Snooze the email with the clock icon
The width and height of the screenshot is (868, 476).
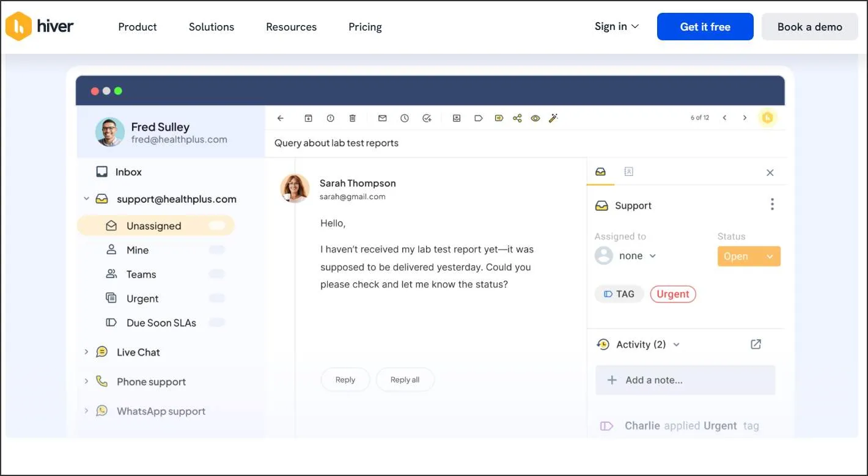(405, 118)
